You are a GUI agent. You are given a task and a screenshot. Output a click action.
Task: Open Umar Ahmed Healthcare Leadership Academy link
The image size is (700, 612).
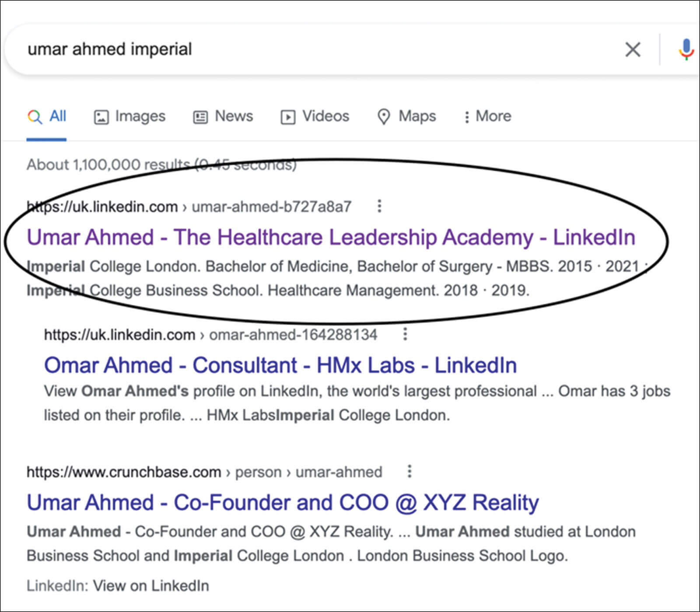[331, 238]
